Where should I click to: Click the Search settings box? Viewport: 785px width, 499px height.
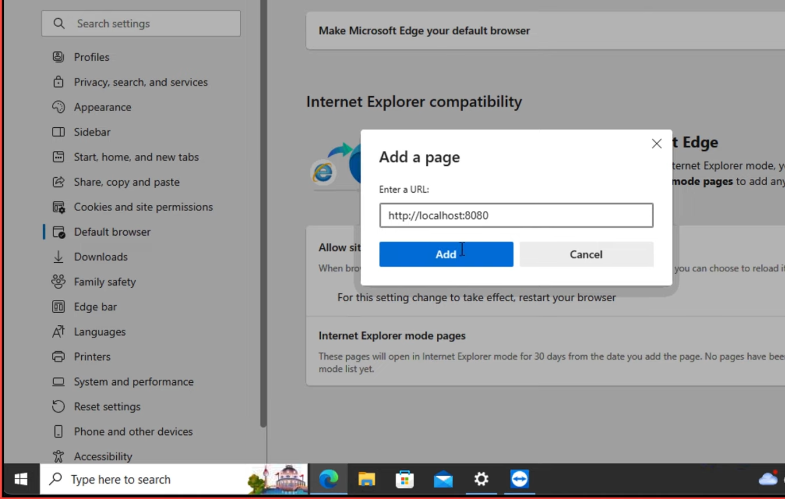pos(141,24)
